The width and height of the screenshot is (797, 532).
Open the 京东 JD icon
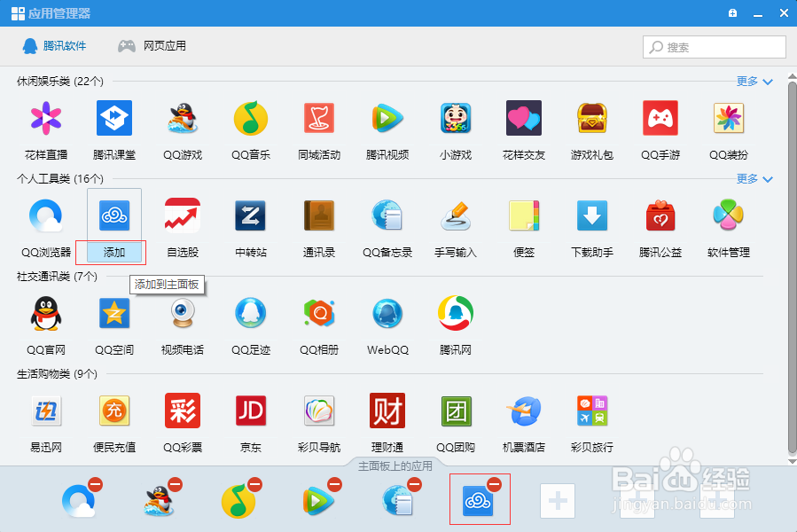(x=251, y=411)
